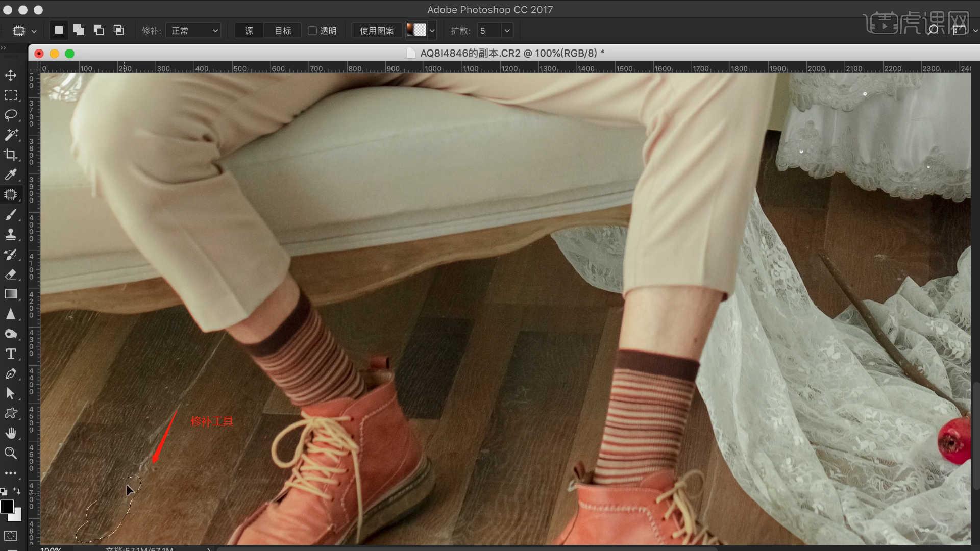This screenshot has height=551, width=980.
Task: Choose New Selection mode icon
Action: [x=59, y=30]
